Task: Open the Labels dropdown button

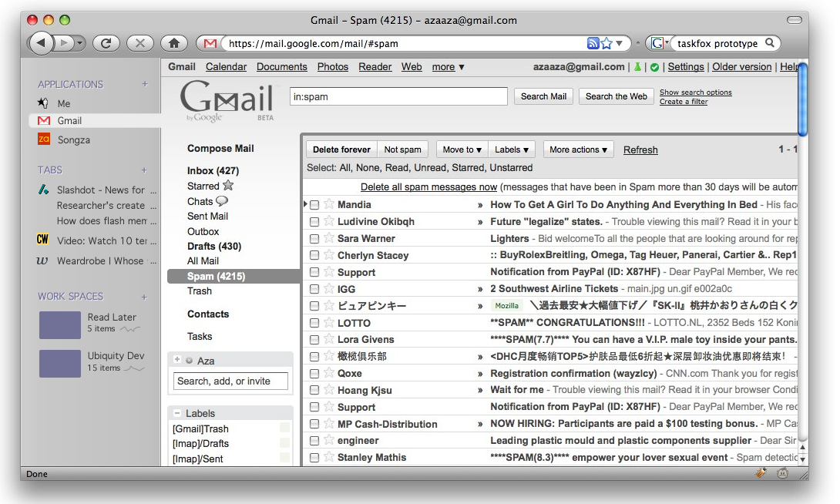Action: [512, 150]
